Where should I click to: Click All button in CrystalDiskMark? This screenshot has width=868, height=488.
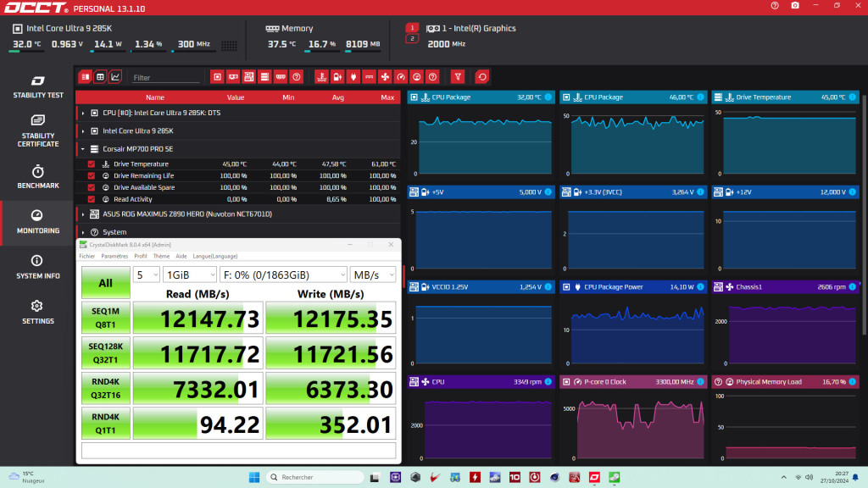106,283
